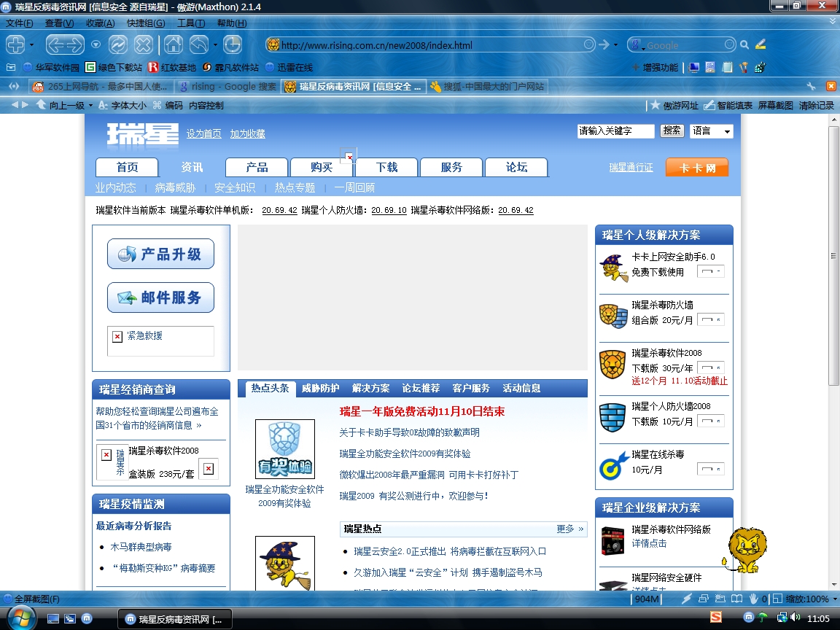Expand the undo-close dropdown arrow
This screenshot has height=630, width=840.
[215, 45]
